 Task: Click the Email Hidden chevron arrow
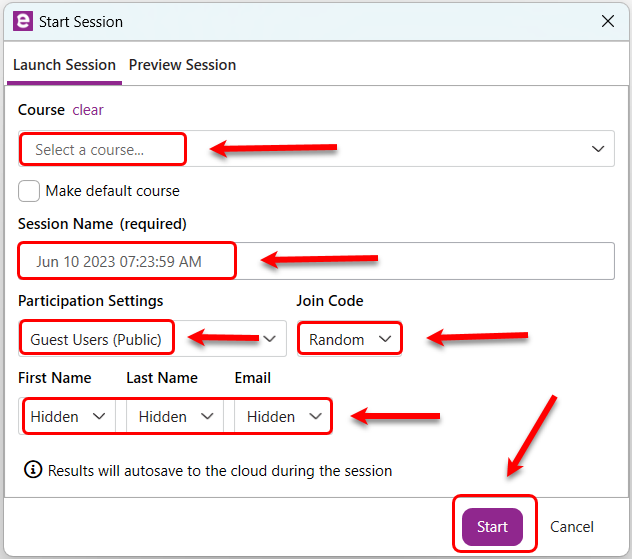315,416
